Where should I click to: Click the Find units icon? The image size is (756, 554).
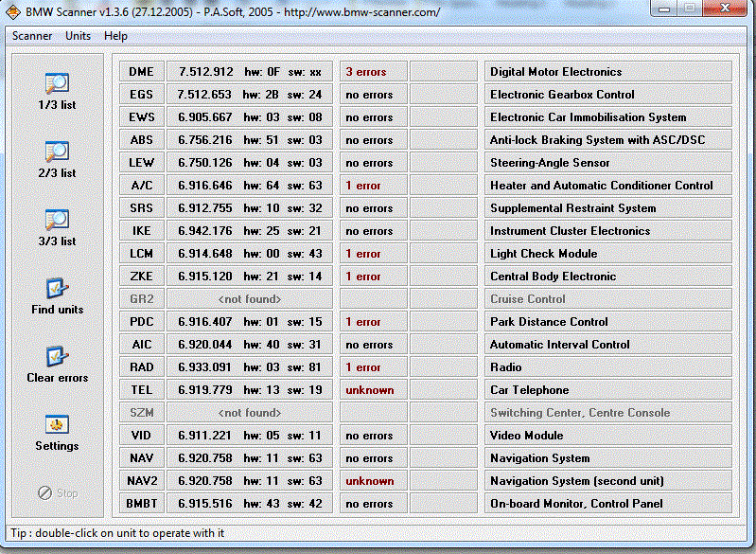point(57,288)
